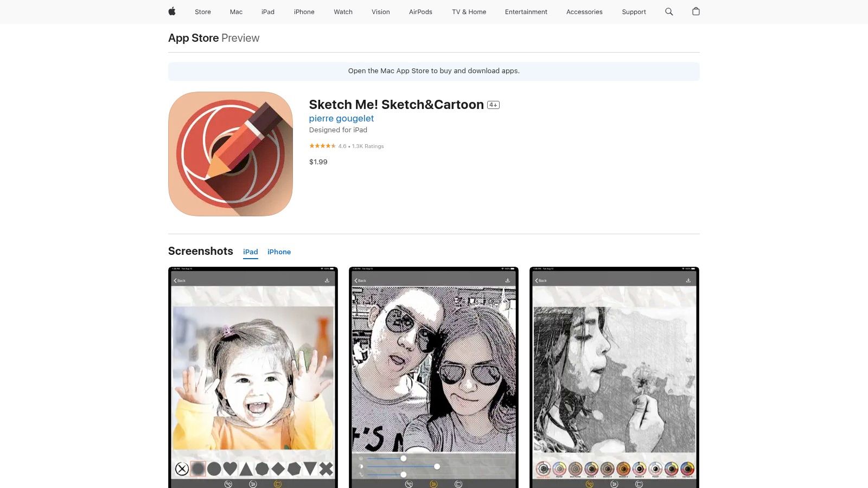Open the iPhone item in top navigation
Viewport: 868px width, 488px height.
pyautogui.click(x=304, y=12)
